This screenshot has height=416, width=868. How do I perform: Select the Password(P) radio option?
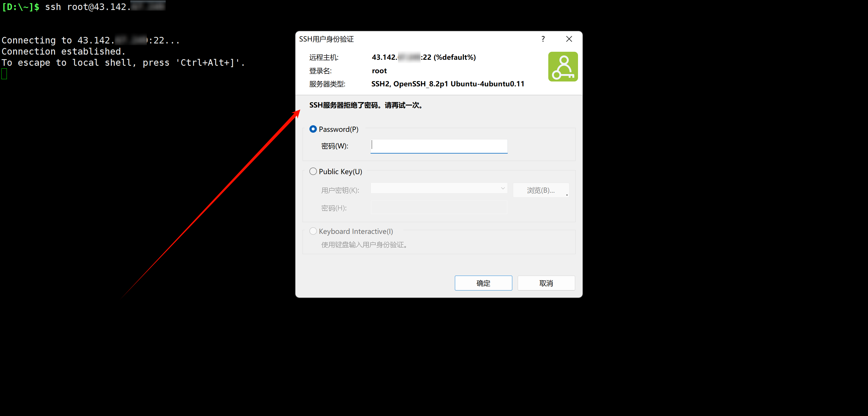313,129
